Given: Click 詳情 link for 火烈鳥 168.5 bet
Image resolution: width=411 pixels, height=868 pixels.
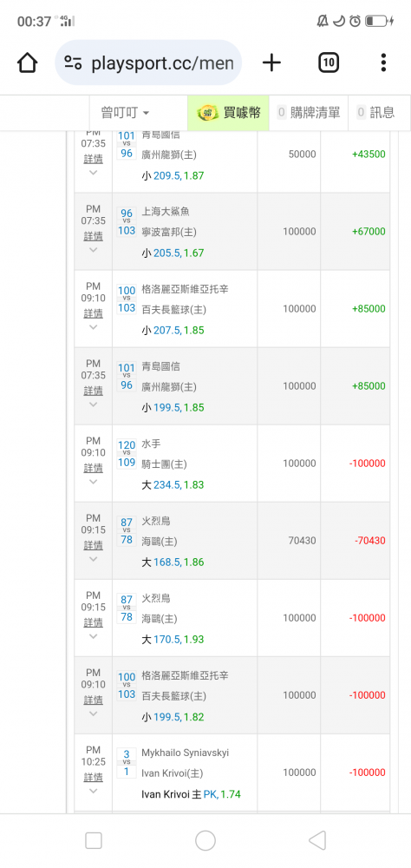Looking at the screenshot, I should pyautogui.click(x=93, y=545).
